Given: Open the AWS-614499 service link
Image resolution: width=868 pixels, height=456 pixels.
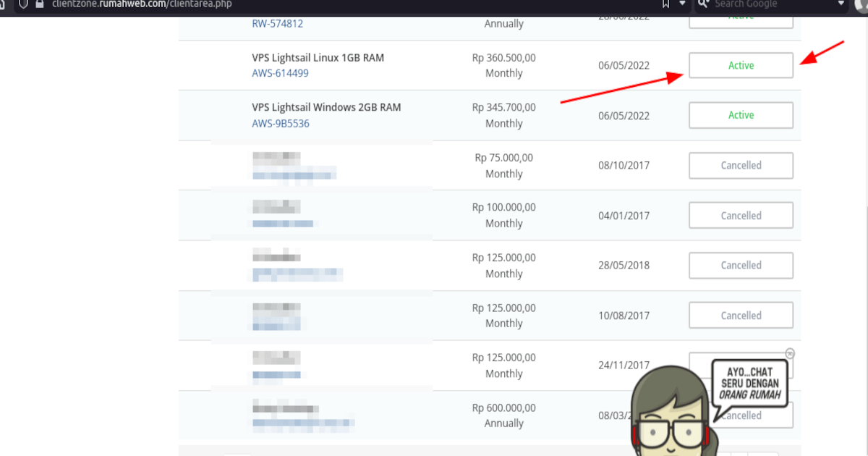Looking at the screenshot, I should (281, 73).
